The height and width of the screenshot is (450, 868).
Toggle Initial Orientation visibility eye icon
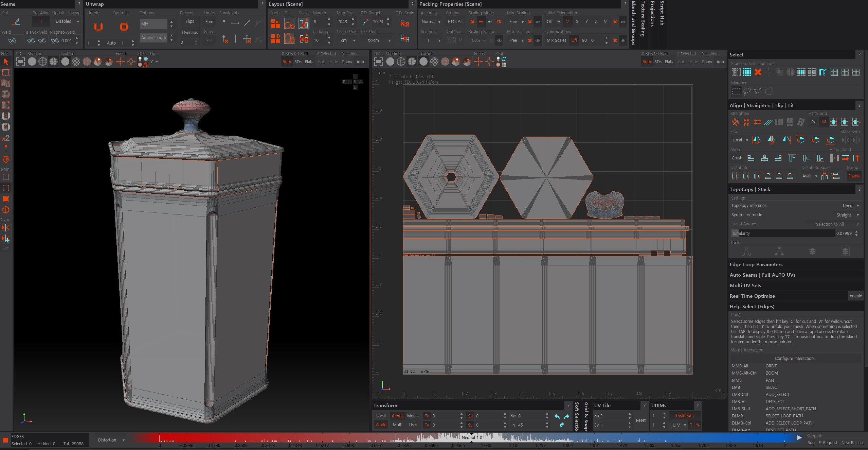(x=623, y=22)
